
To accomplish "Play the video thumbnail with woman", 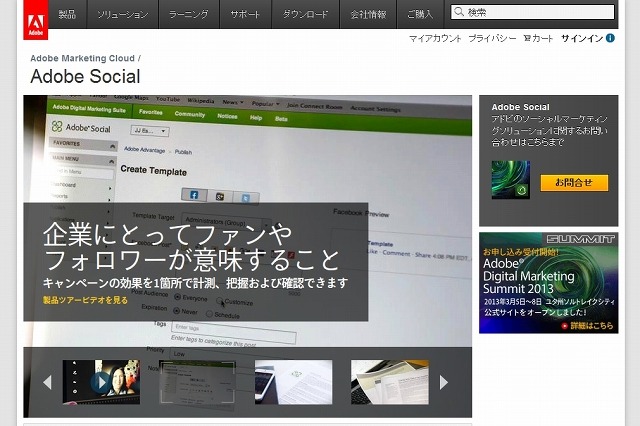I will pos(101,382).
